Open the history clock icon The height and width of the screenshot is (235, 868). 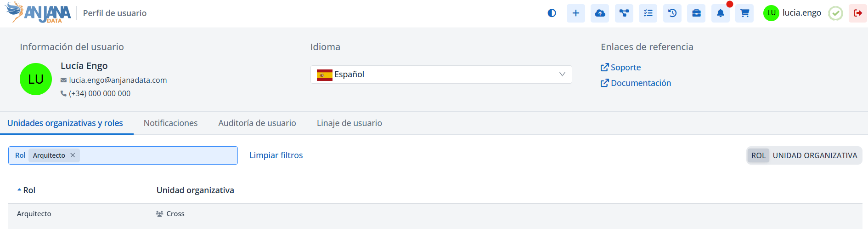pyautogui.click(x=672, y=13)
